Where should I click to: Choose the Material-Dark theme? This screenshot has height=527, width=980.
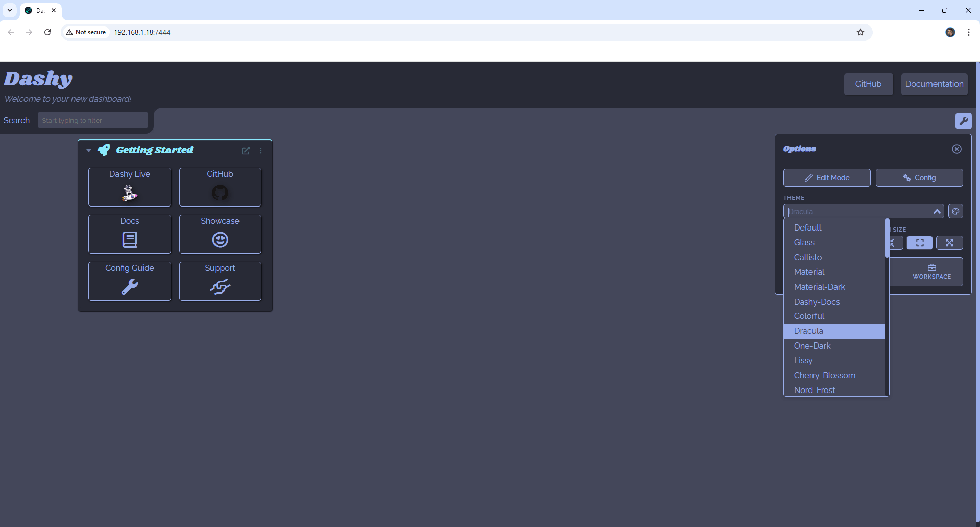[834, 287]
